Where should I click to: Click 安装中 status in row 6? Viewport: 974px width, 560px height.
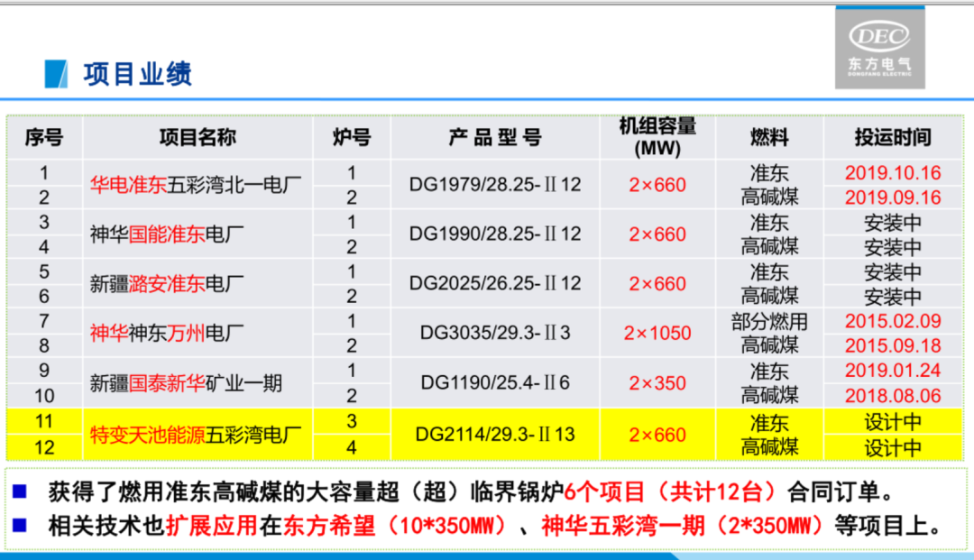tap(893, 296)
